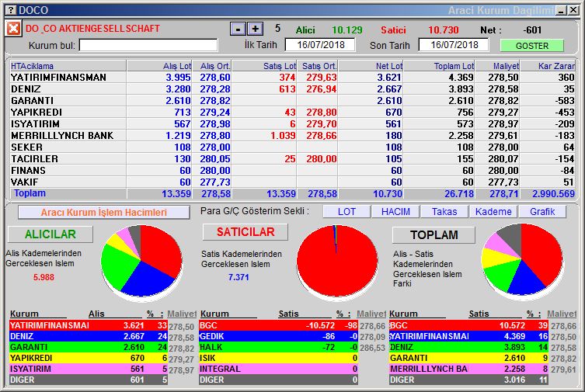Image resolution: width=585 pixels, height=392 pixels.
Task: Click red BGC row showing 10.572 total
Action: click(x=468, y=325)
